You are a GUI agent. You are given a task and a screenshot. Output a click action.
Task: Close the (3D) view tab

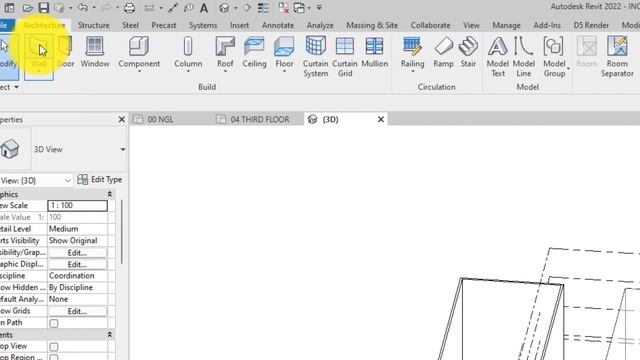click(381, 119)
